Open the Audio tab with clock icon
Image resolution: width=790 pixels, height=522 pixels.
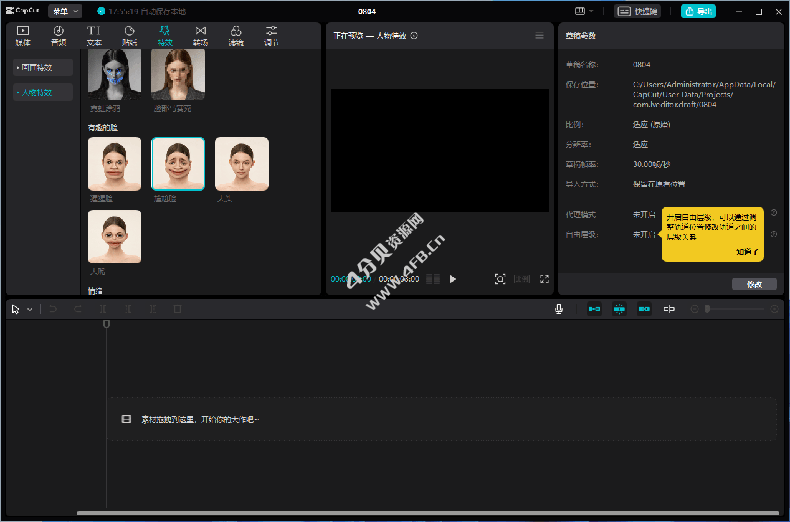tap(58, 36)
